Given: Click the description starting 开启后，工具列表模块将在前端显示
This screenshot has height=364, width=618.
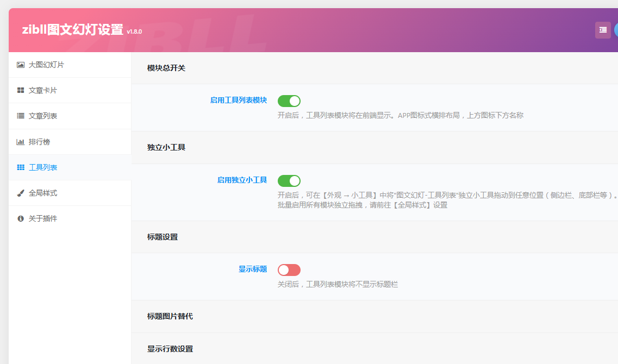Looking at the screenshot, I should tap(401, 115).
